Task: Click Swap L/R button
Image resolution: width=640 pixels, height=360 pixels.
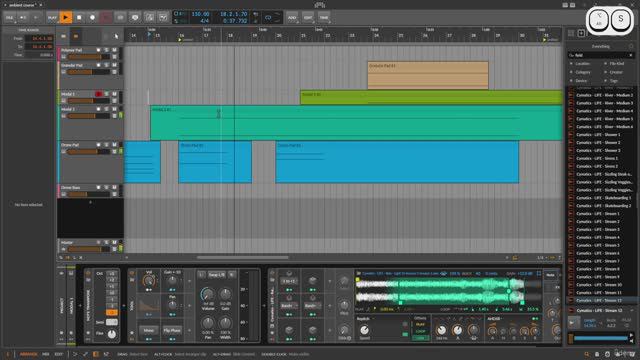Action: [216, 275]
